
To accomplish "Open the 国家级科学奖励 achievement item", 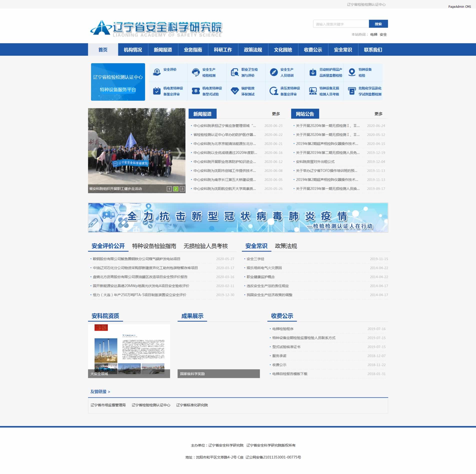I will tap(219, 351).
